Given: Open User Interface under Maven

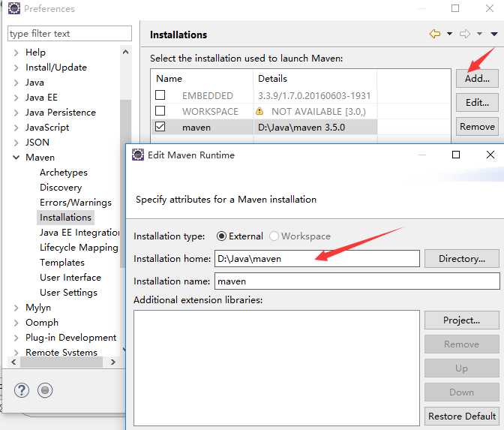Looking at the screenshot, I should coord(70,278).
